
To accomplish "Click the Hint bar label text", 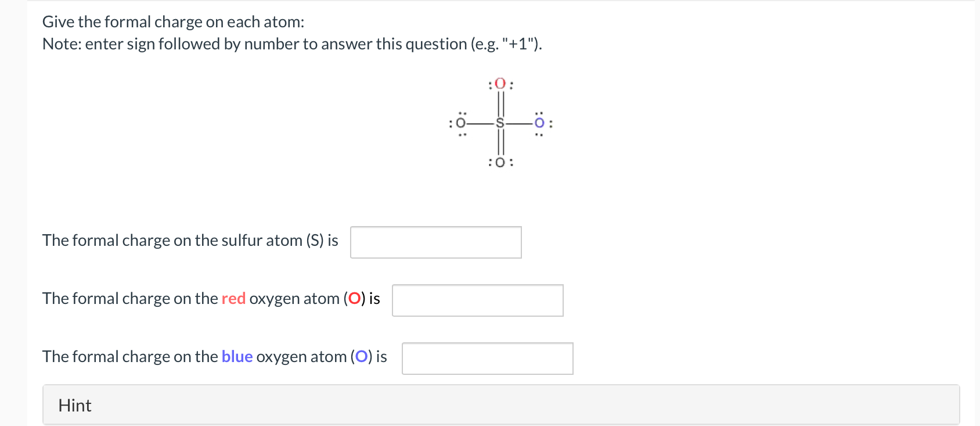I will click(74, 404).
